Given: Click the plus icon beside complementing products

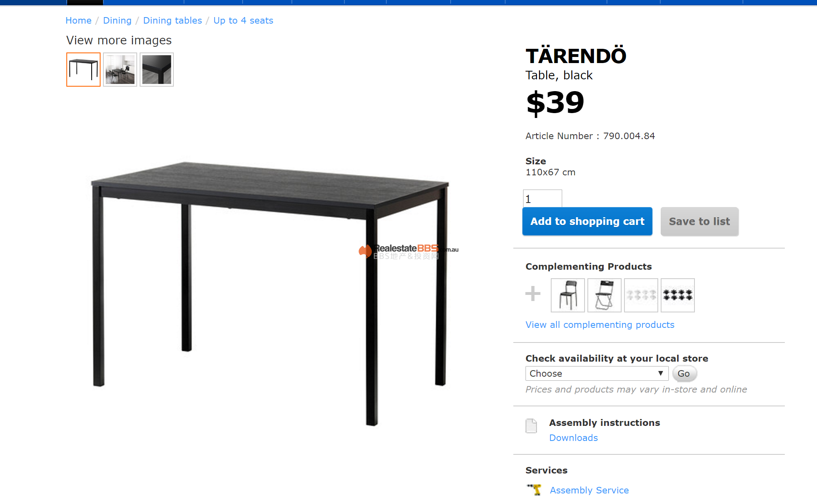Looking at the screenshot, I should pyautogui.click(x=533, y=293).
